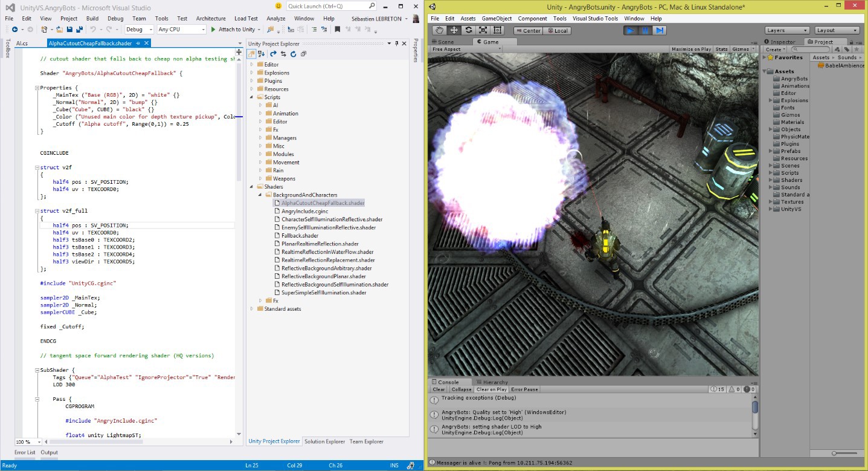Select Unity Scale tool
This screenshot has height=471, width=868.
(x=483, y=30)
